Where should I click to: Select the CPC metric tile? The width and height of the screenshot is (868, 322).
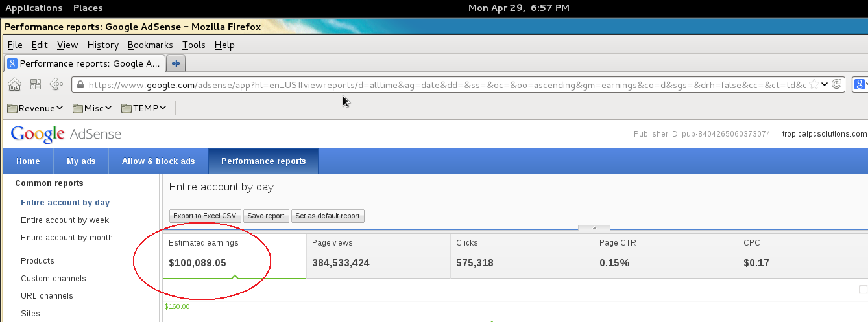click(803, 256)
